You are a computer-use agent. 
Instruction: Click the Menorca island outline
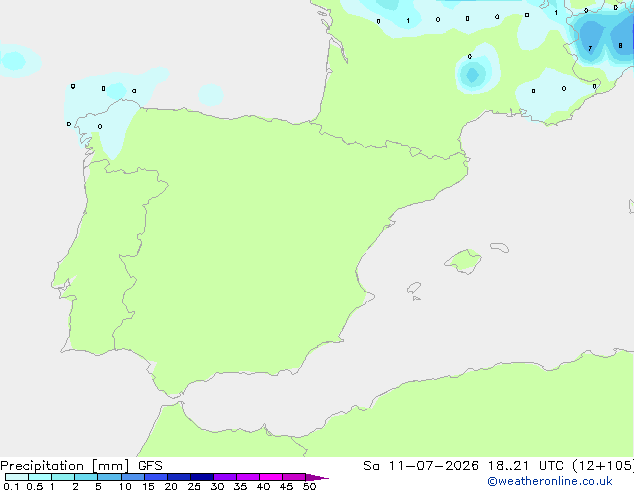pos(500,247)
